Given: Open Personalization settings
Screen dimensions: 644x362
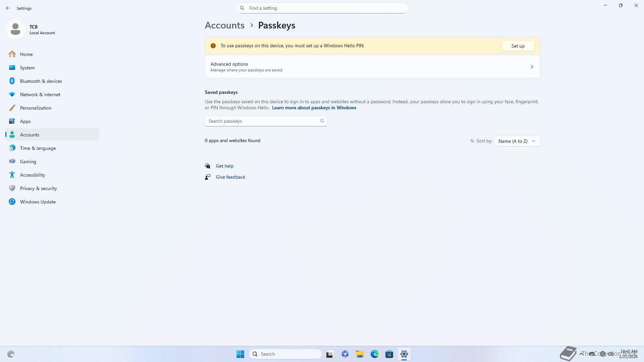Looking at the screenshot, I should pyautogui.click(x=36, y=108).
